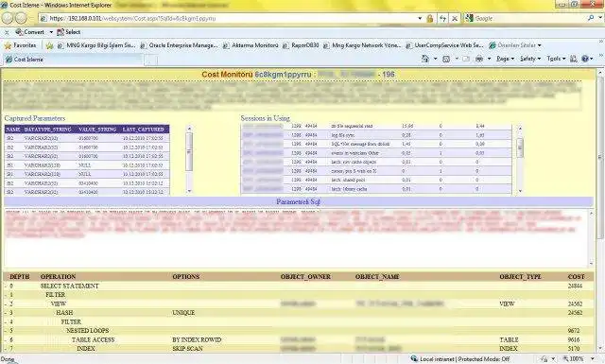The width and height of the screenshot is (605, 364).
Task: Click Captured Parameters scrollbar down arrow
Action: (189, 191)
